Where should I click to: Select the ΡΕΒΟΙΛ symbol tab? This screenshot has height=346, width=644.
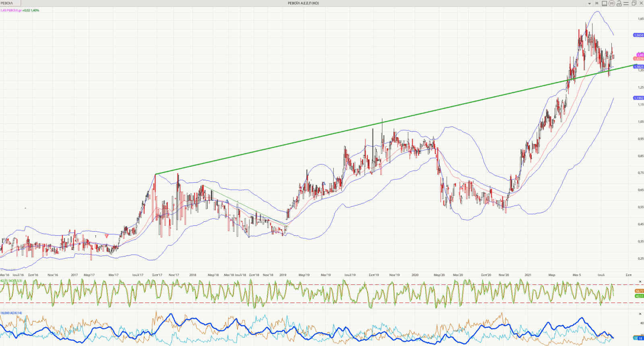point(7,3)
